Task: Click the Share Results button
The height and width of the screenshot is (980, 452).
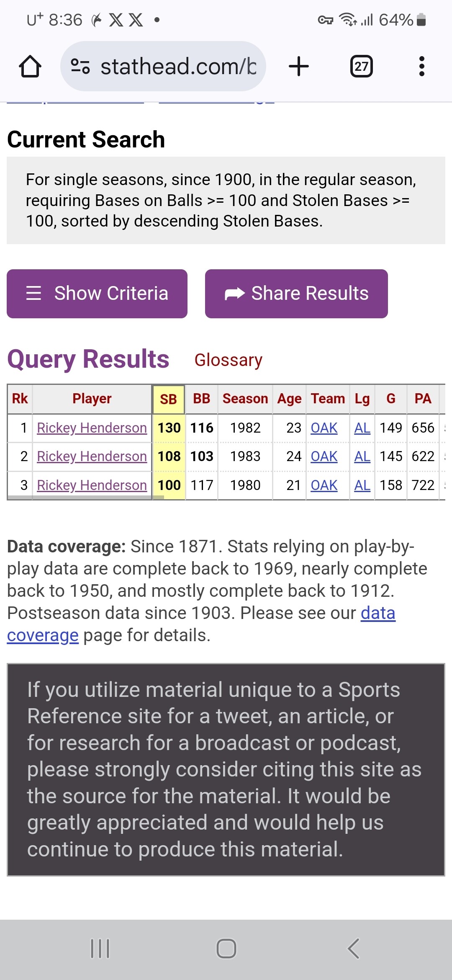Action: (296, 294)
